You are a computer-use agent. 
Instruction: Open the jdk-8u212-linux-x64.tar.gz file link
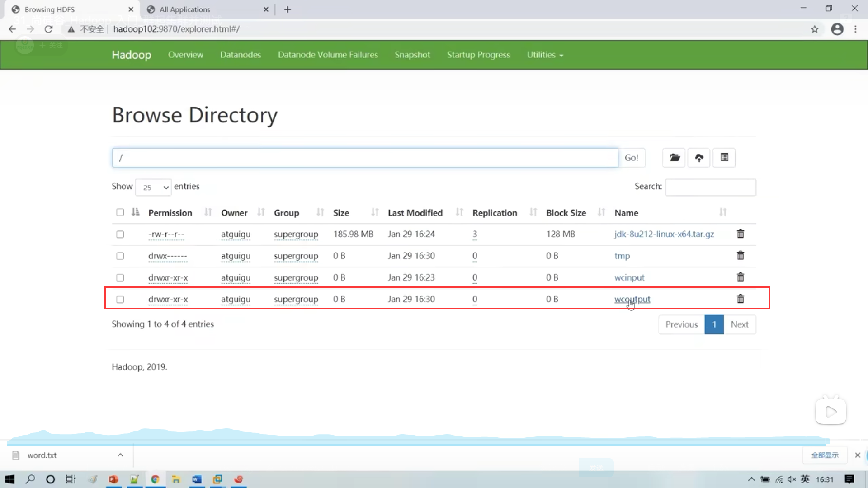click(x=664, y=234)
